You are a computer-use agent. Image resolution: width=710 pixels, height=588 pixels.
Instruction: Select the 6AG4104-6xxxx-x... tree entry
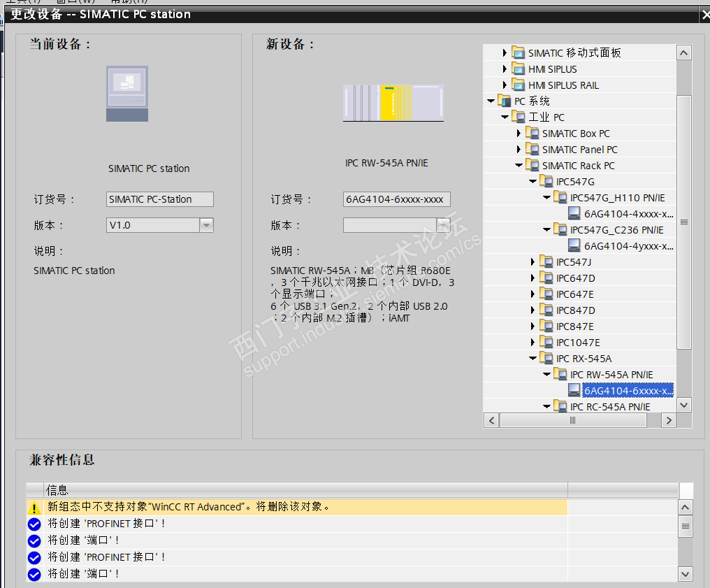[628, 391]
